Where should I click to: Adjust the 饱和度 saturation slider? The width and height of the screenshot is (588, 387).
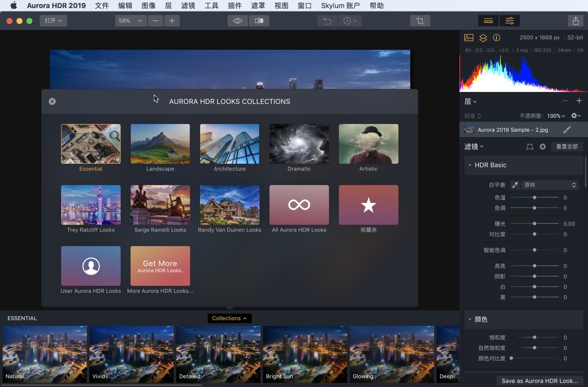pyautogui.click(x=534, y=337)
